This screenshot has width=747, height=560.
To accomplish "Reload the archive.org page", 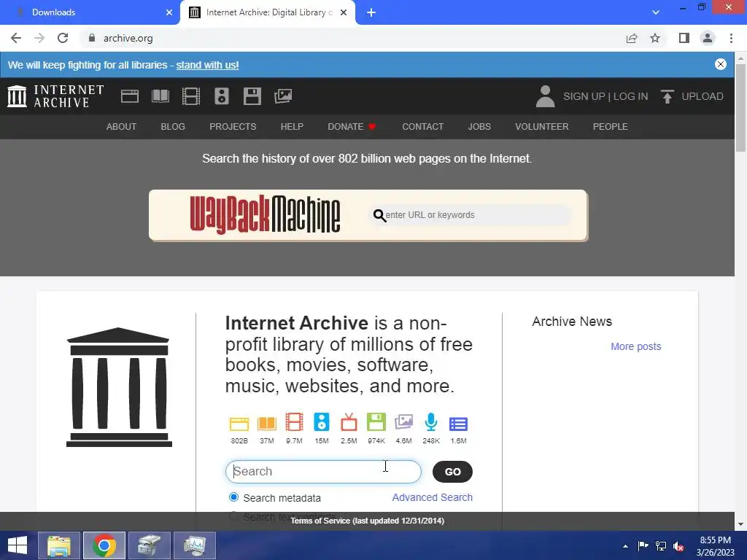I will [63, 38].
